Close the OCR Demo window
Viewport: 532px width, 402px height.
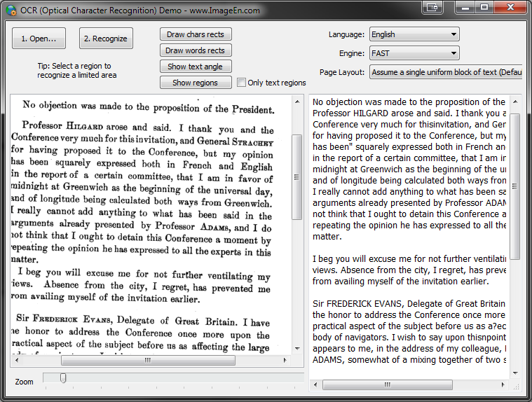(511, 8)
